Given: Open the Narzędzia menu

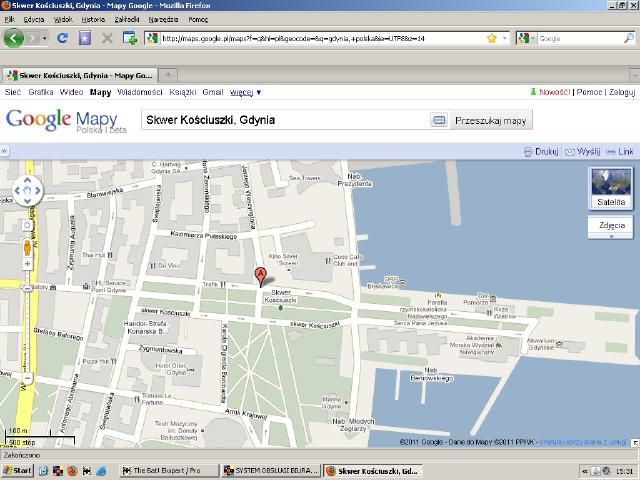Looking at the screenshot, I should click(163, 19).
